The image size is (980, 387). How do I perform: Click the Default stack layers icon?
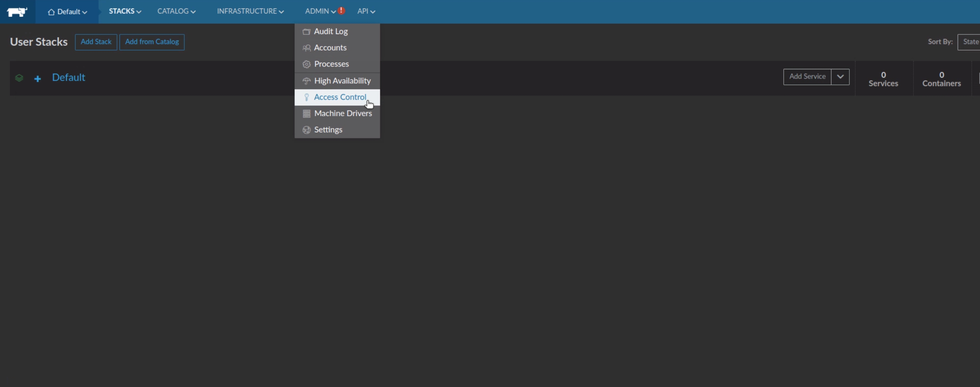click(19, 78)
